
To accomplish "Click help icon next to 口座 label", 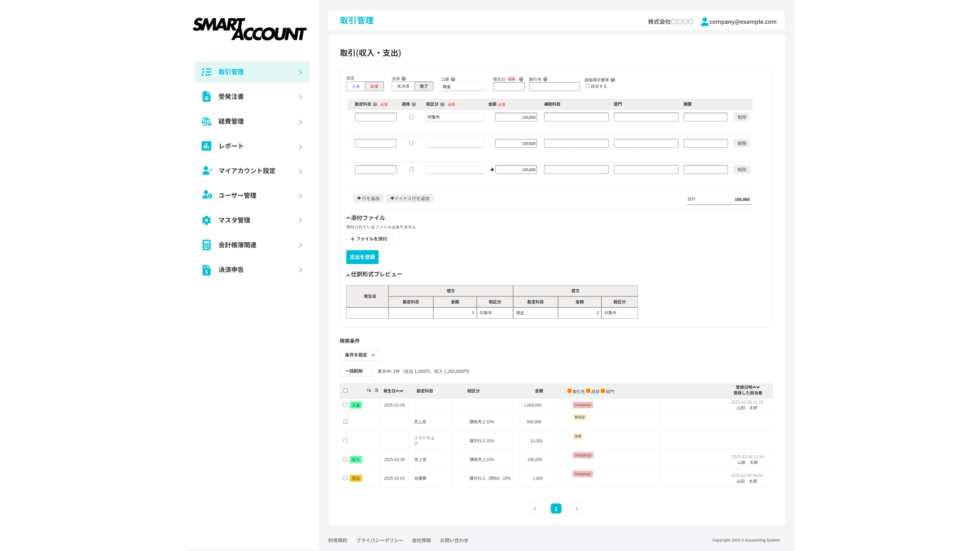I will tap(453, 79).
